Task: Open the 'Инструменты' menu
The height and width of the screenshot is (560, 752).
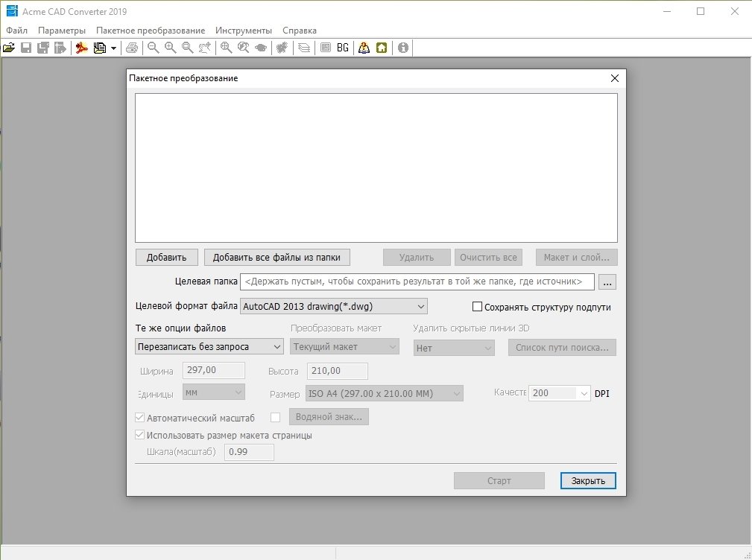Action: pyautogui.click(x=243, y=31)
